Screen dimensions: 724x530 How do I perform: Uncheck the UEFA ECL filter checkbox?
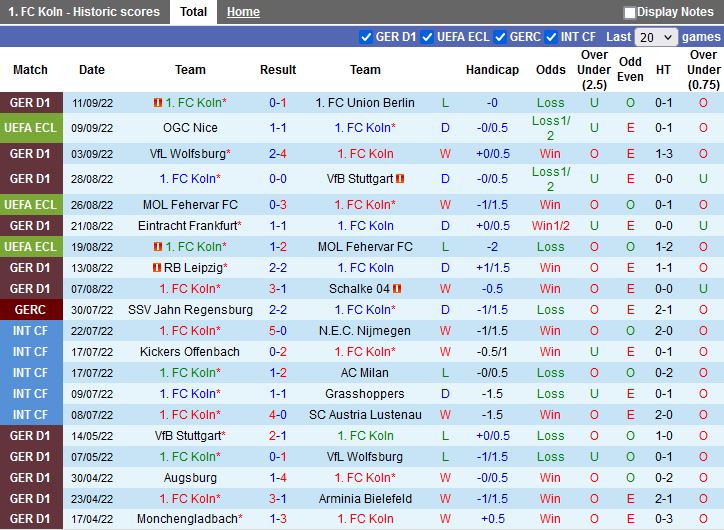(427, 37)
